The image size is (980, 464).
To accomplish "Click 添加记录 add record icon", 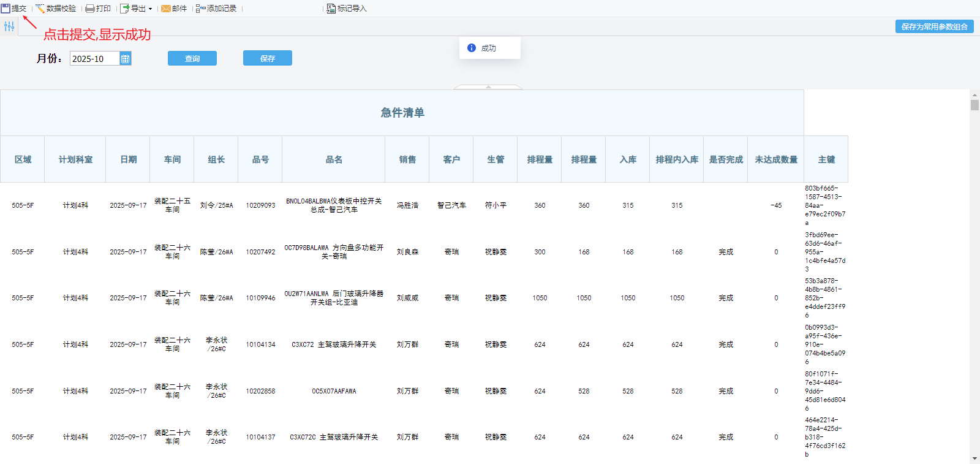I will (201, 9).
